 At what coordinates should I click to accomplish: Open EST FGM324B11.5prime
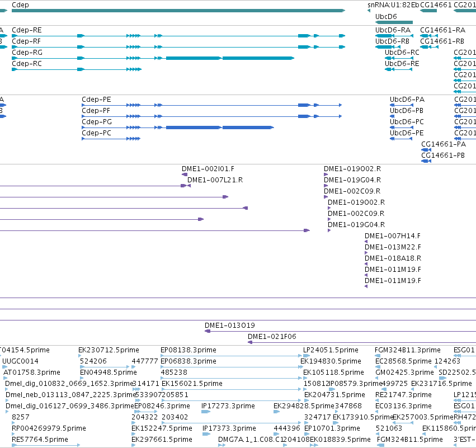pyautogui.click(x=410, y=440)
